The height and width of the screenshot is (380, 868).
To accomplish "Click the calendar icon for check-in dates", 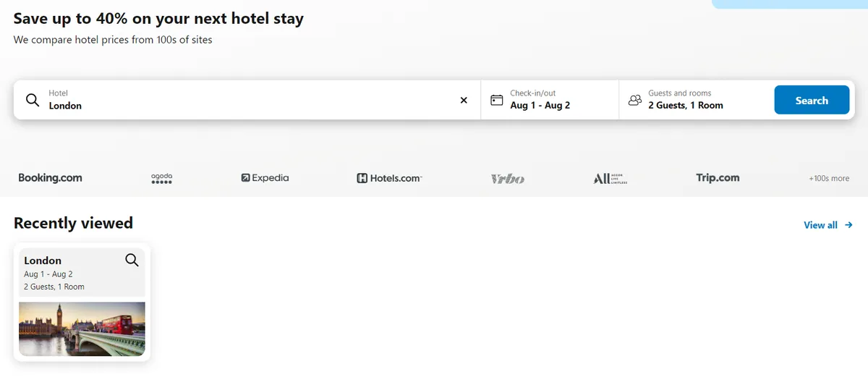I will pyautogui.click(x=496, y=100).
